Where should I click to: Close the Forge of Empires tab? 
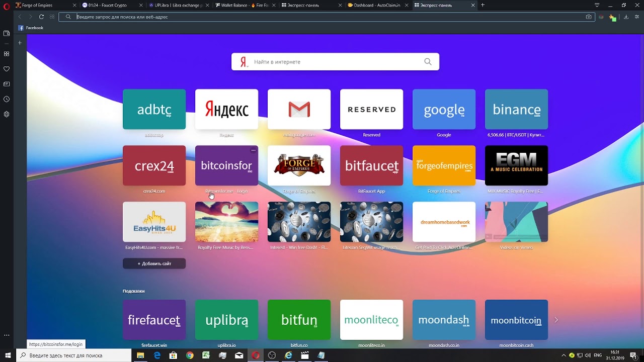74,6
